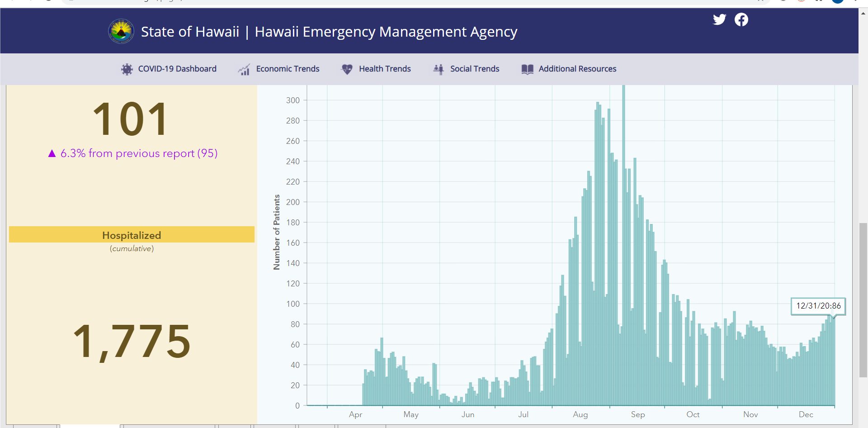868x428 pixels.
Task: Open the Economic Trends menu item
Action: click(x=288, y=69)
